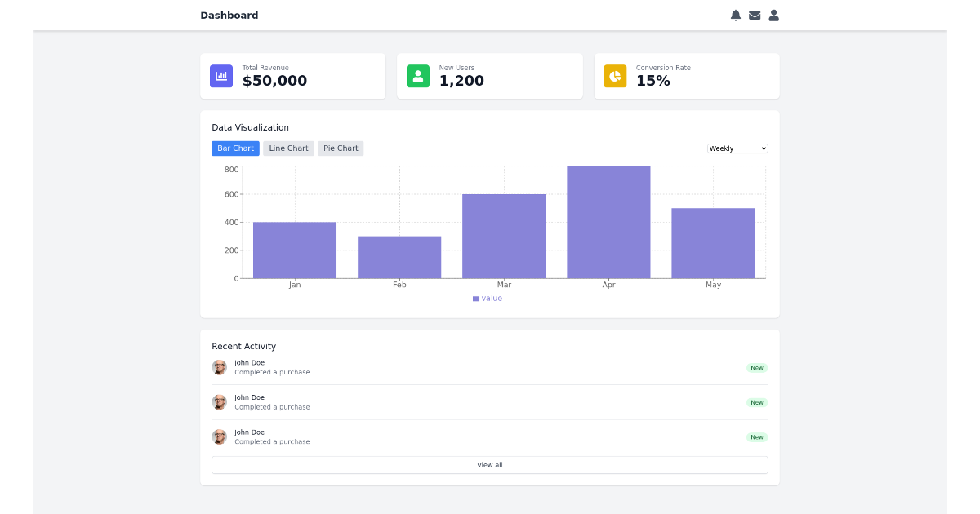Toggle the New badge on the second activity
This screenshot has height=514, width=980.
pos(756,402)
